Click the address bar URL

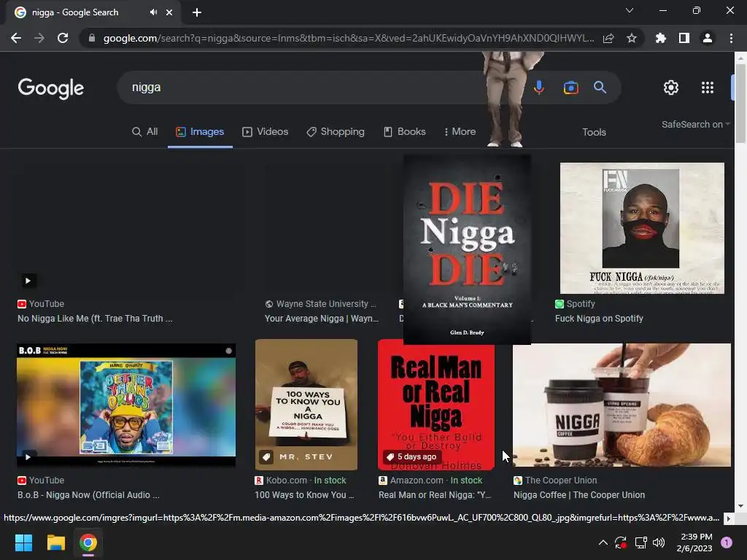tap(348, 38)
